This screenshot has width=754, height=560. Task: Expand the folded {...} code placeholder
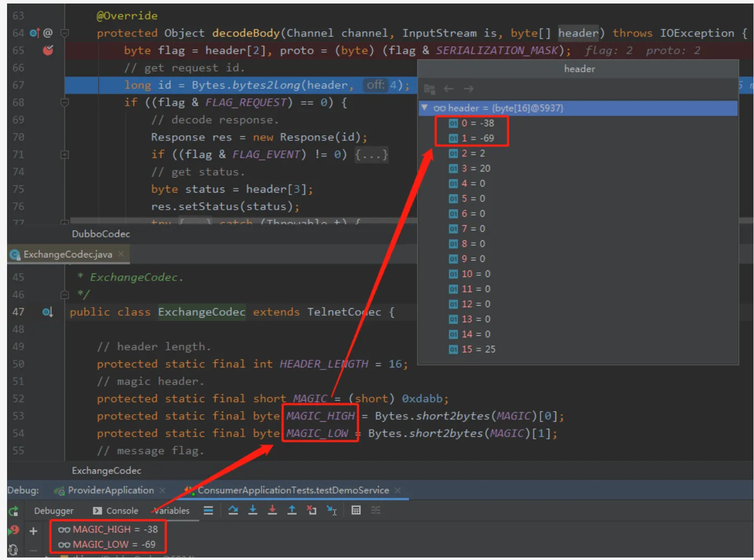371,155
